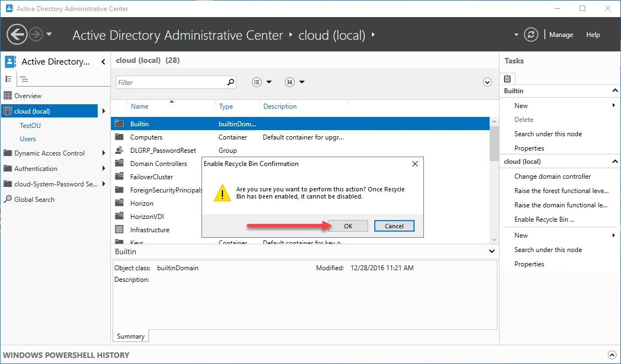
Task: Click the refresh icon in header
Action: tap(530, 34)
